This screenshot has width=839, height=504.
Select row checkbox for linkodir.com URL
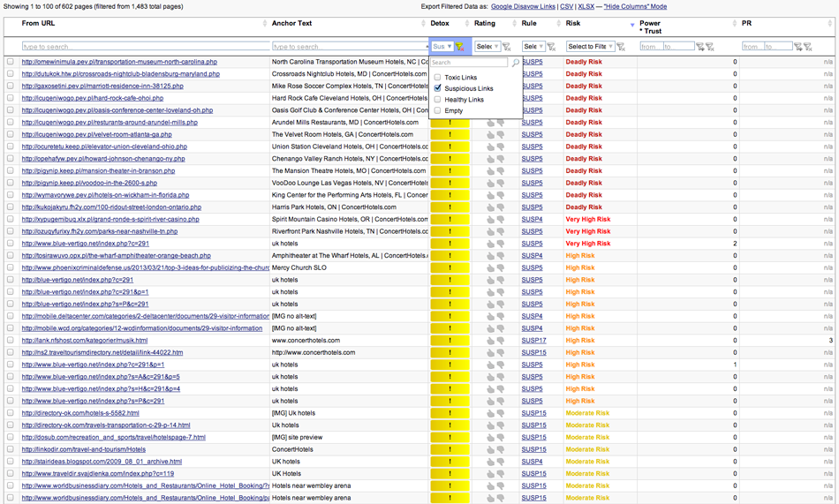click(x=11, y=449)
